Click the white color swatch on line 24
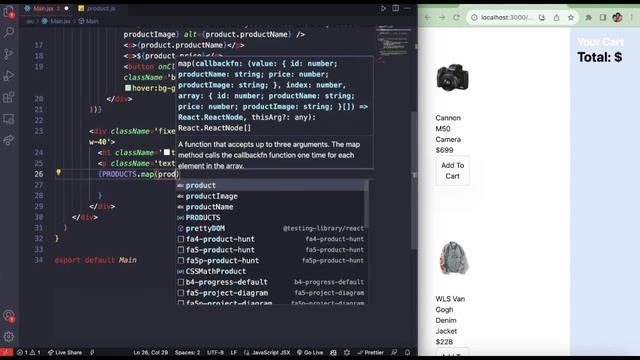640x360 pixels. [x=167, y=152]
